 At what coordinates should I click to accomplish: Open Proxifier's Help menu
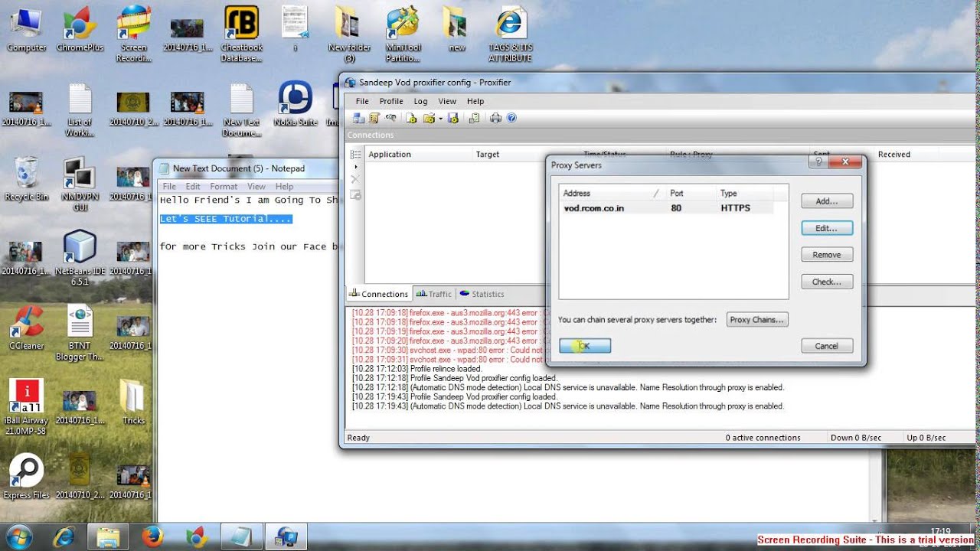click(x=475, y=101)
